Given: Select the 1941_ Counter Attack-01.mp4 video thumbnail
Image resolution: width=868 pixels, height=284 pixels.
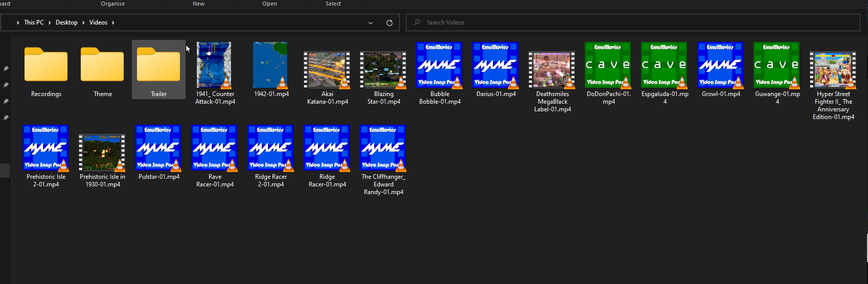Looking at the screenshot, I should [214, 65].
